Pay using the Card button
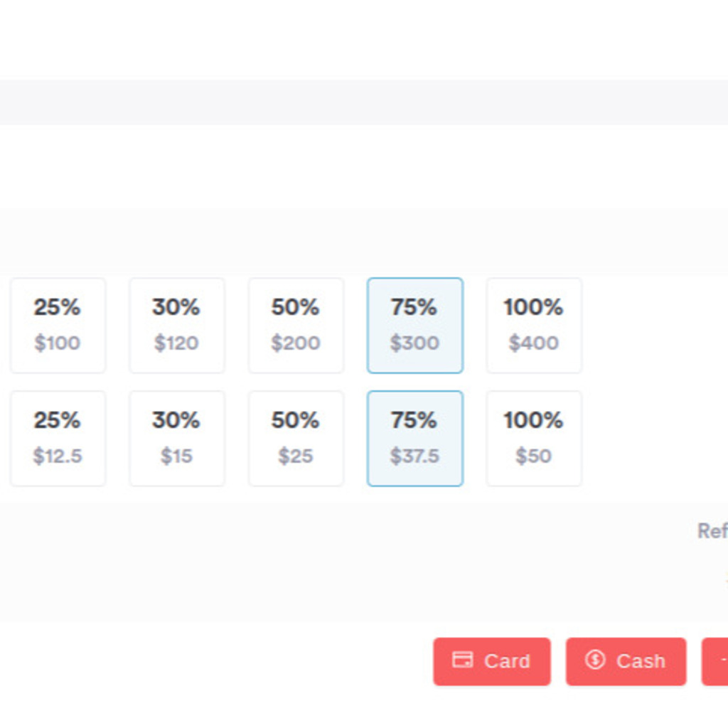The width and height of the screenshot is (728, 728). coord(492,662)
